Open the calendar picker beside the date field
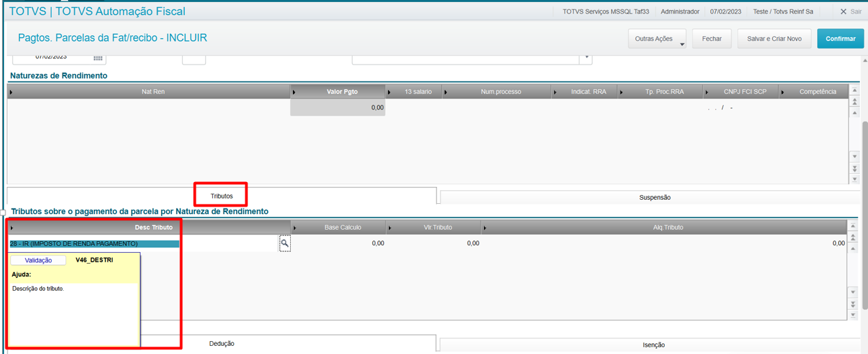The height and width of the screenshot is (354, 868). 99,59
